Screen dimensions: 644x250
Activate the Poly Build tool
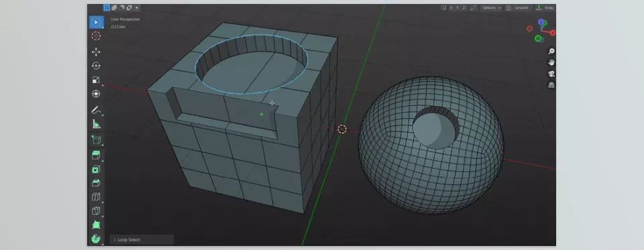[96, 225]
